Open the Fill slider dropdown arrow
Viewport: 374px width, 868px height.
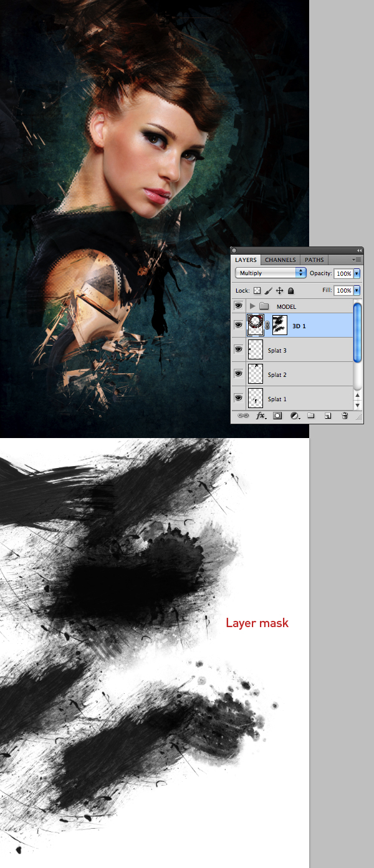(x=357, y=291)
